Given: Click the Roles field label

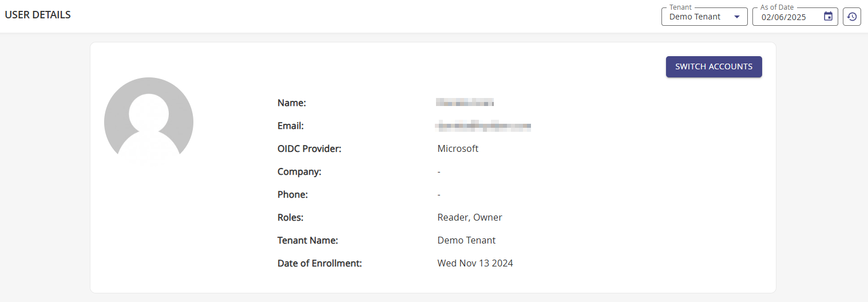Looking at the screenshot, I should pyautogui.click(x=291, y=218).
